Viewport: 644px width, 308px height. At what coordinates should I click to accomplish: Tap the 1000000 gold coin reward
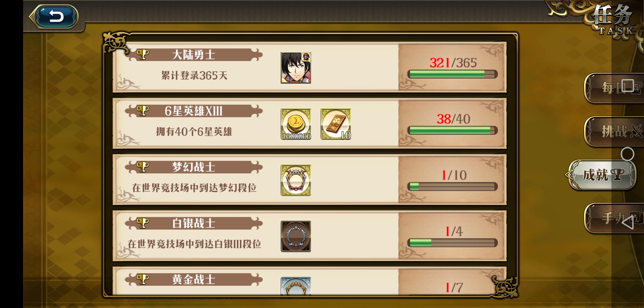[296, 124]
